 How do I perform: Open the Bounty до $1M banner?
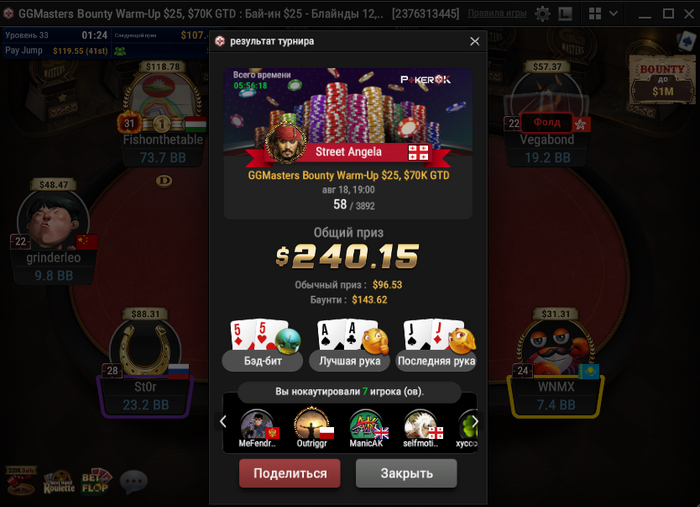662,80
